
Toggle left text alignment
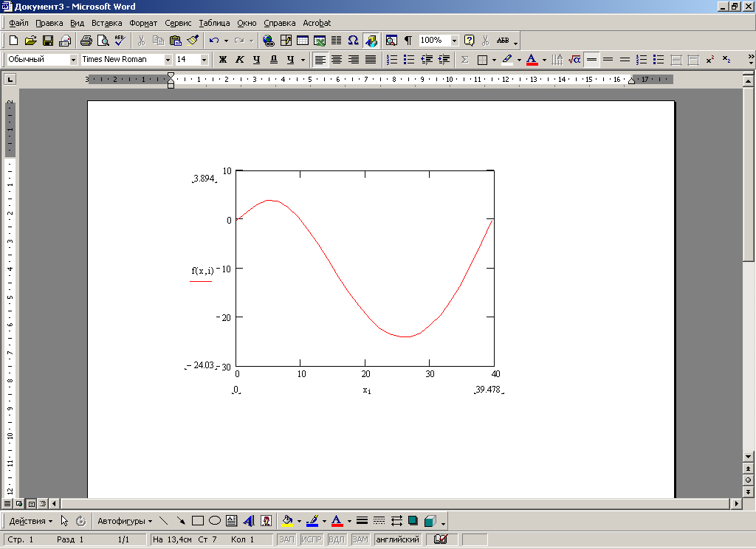(x=320, y=59)
